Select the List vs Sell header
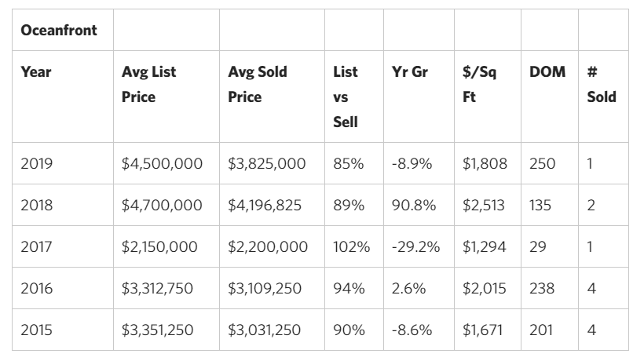 point(346,97)
